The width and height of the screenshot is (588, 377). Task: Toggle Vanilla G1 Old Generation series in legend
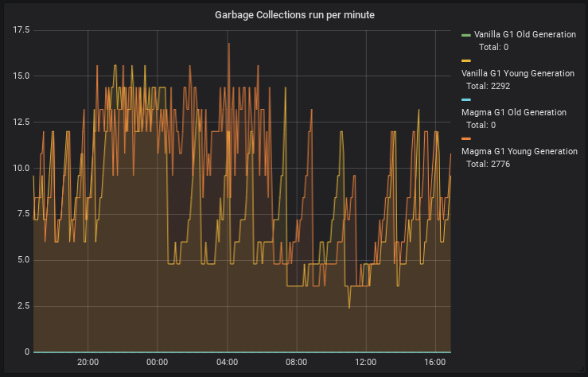524,34
